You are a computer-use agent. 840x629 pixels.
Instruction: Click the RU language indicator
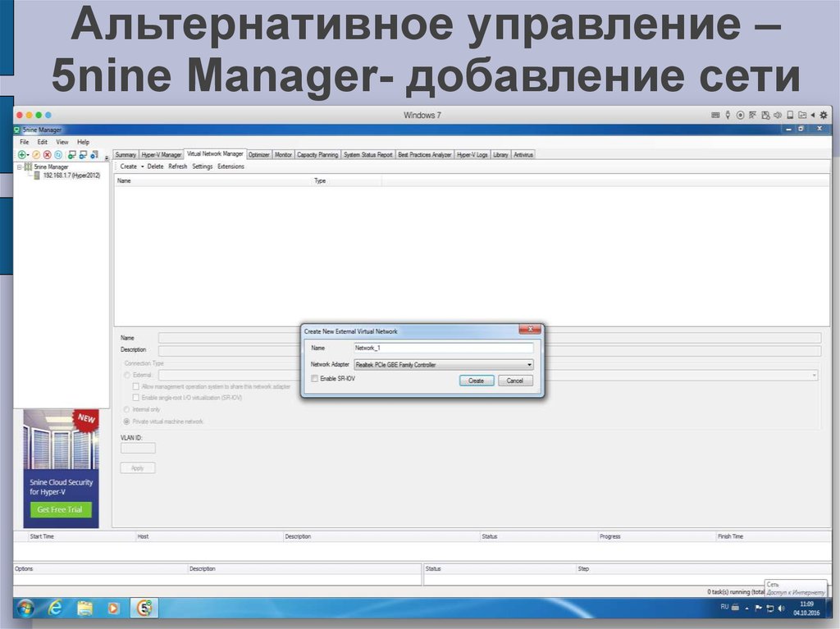click(724, 607)
